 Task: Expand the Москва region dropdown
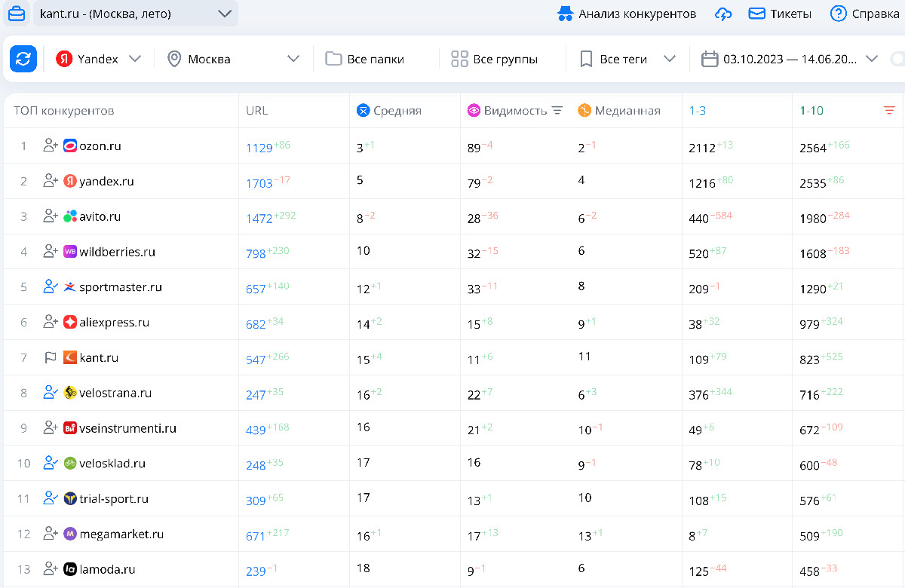[234, 59]
